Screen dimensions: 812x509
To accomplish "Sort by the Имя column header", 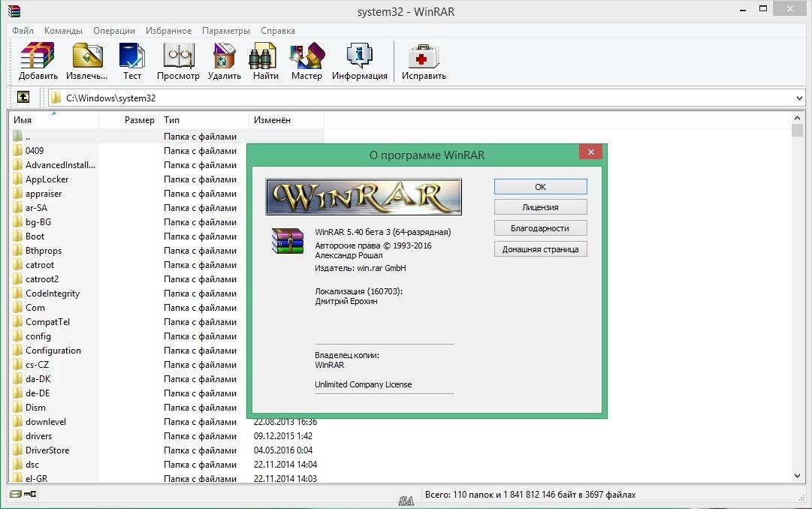I will click(x=53, y=119).
